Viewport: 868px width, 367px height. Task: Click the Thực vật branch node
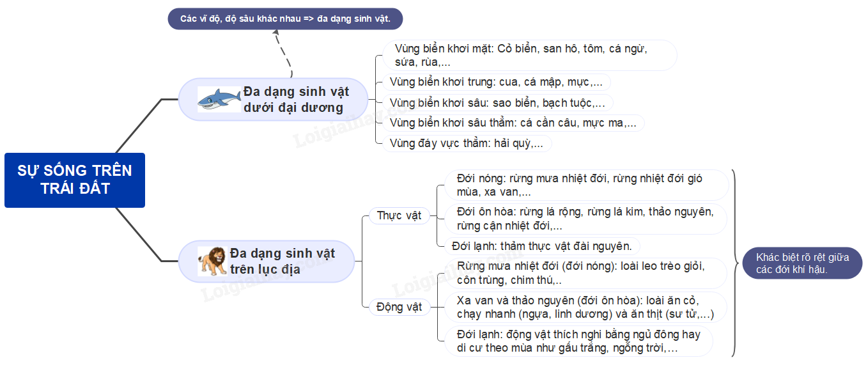(x=399, y=215)
